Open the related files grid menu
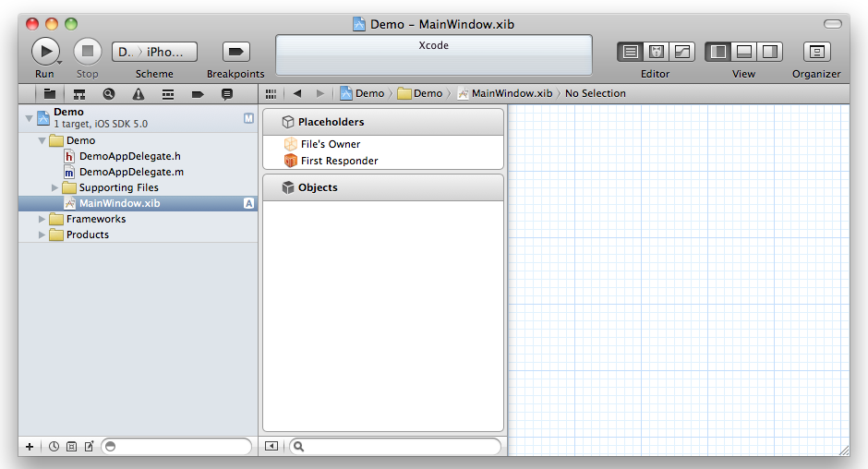Image resolution: width=868 pixels, height=469 pixels. [x=271, y=93]
